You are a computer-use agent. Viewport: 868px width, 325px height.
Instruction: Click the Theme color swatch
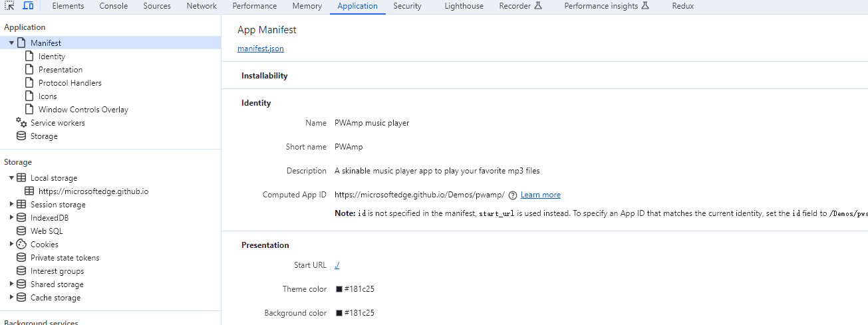(x=339, y=289)
